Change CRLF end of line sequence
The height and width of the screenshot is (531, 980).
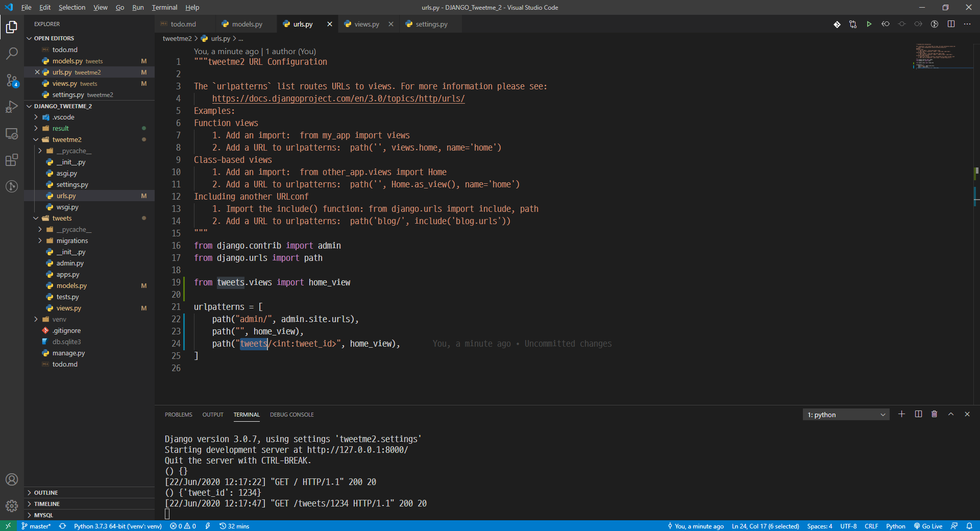[x=871, y=526]
